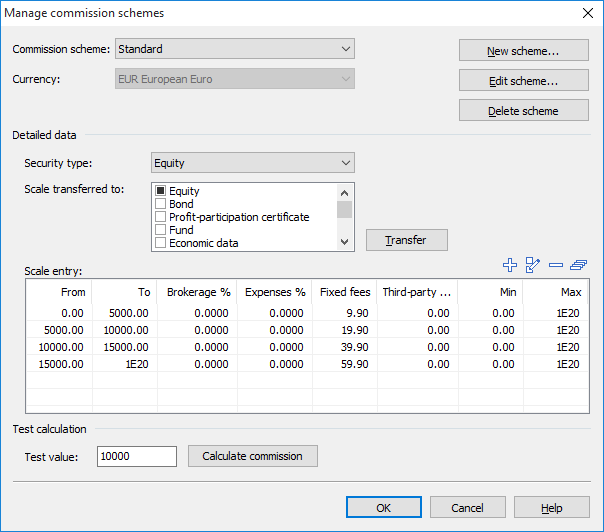The image size is (604, 532).
Task: Click the minus icon to remove scale entry
Action: click(x=556, y=265)
